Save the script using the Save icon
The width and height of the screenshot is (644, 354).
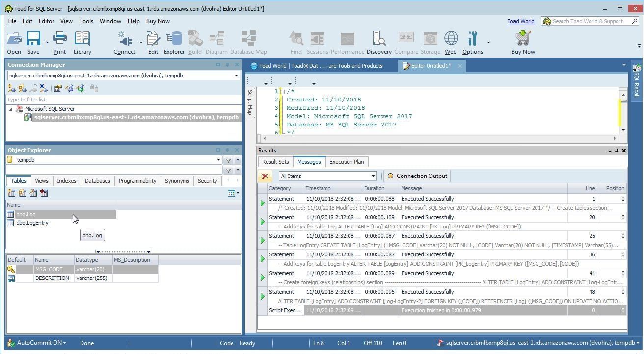[33, 43]
